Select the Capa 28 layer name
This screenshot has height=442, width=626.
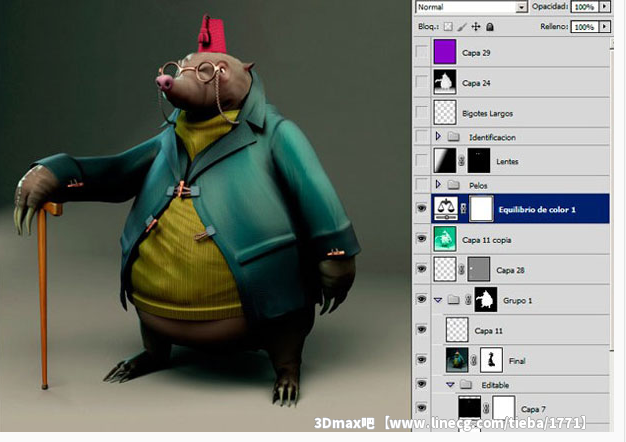pos(510,270)
